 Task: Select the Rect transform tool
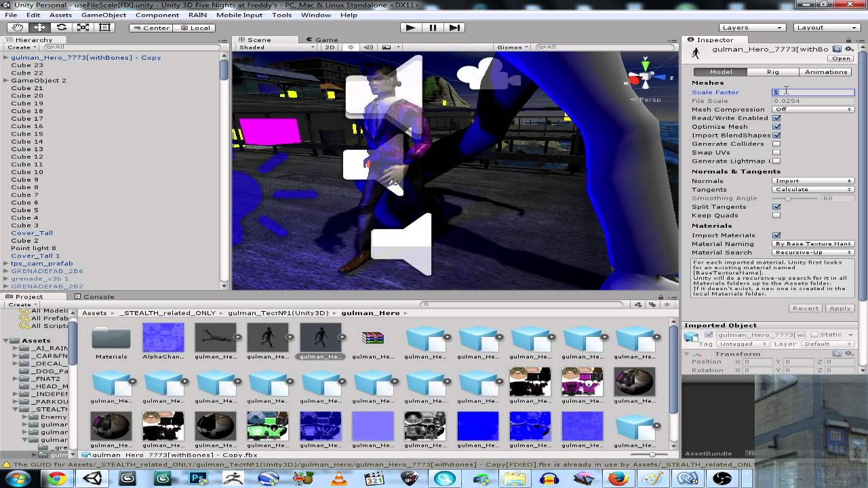104,28
